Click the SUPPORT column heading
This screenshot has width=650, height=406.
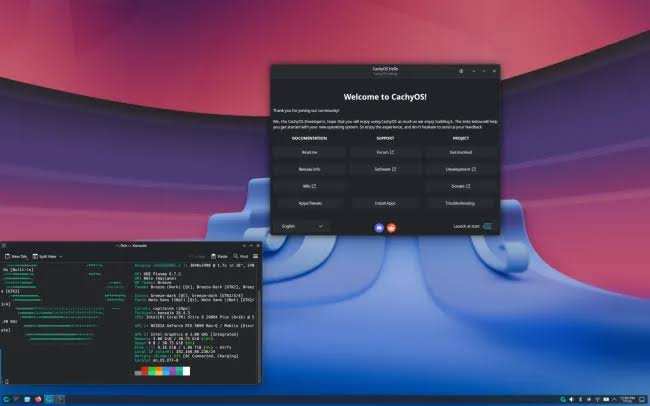point(385,138)
